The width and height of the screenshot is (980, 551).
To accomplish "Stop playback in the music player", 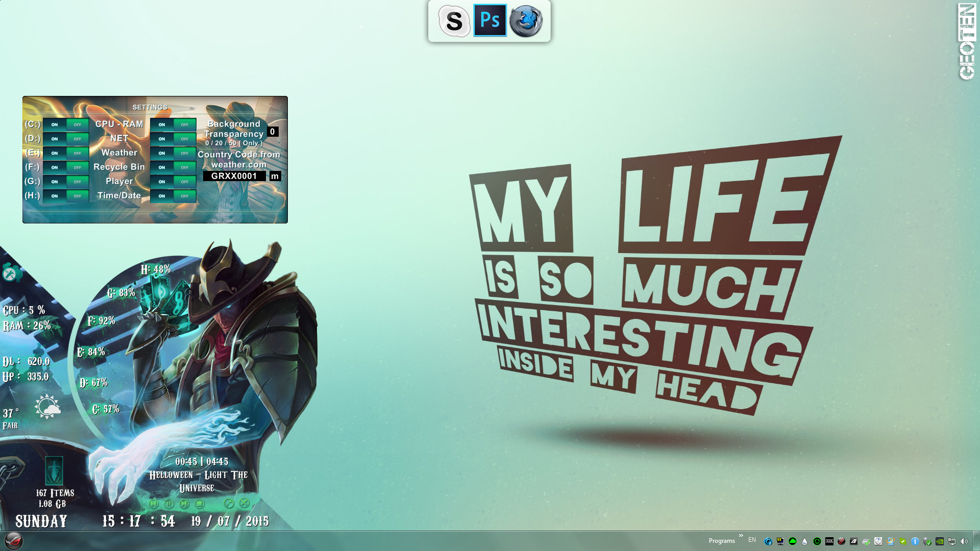I will [x=200, y=504].
